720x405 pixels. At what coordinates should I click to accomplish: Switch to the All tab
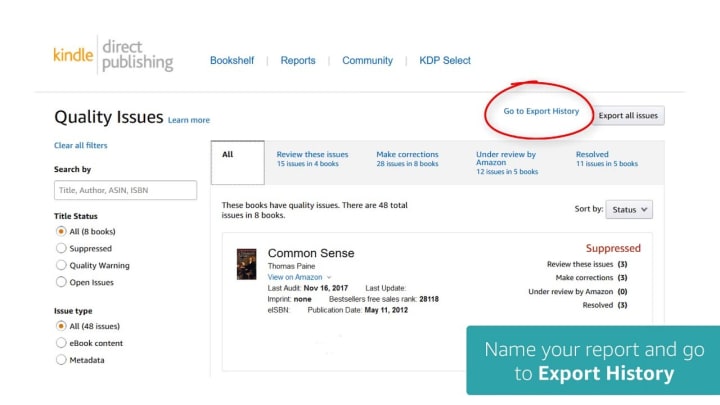pyautogui.click(x=237, y=163)
